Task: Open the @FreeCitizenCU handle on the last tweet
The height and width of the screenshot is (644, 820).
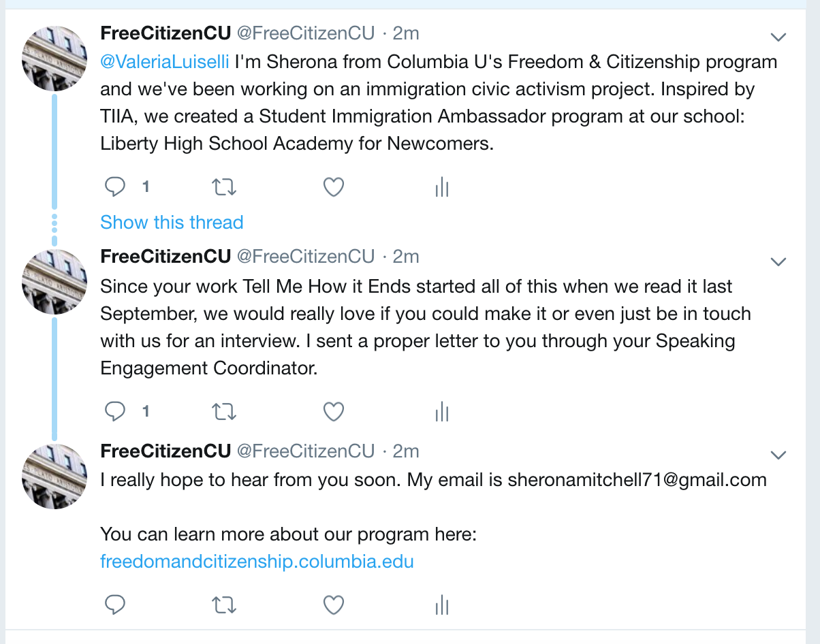Action: coord(306,451)
